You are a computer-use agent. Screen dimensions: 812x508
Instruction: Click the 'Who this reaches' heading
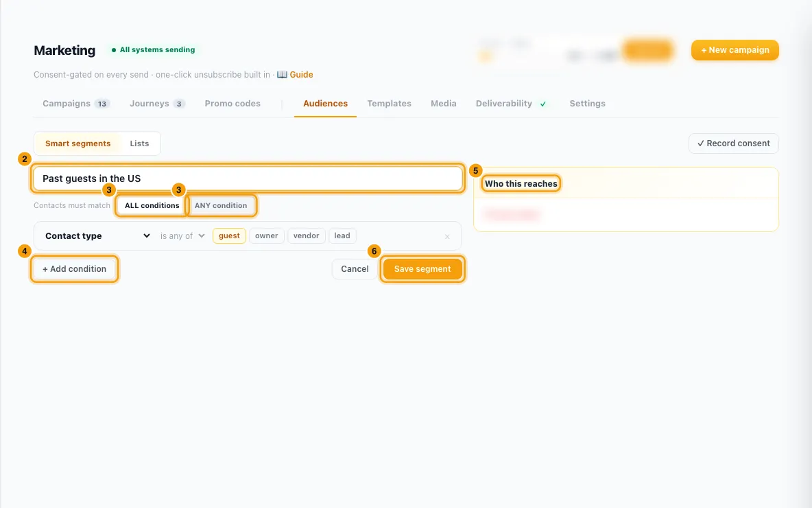click(x=521, y=183)
